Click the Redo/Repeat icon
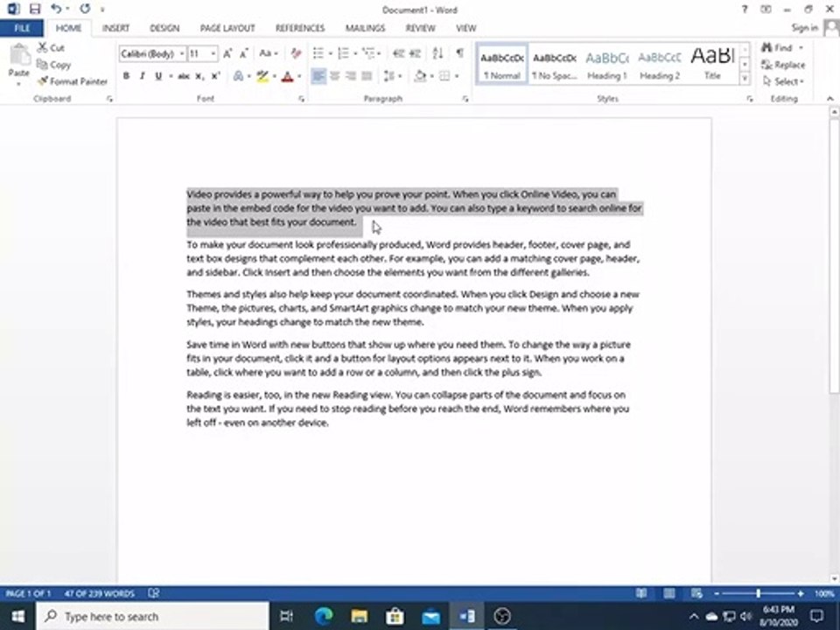Screen dimensions: 840x630 (85, 9)
